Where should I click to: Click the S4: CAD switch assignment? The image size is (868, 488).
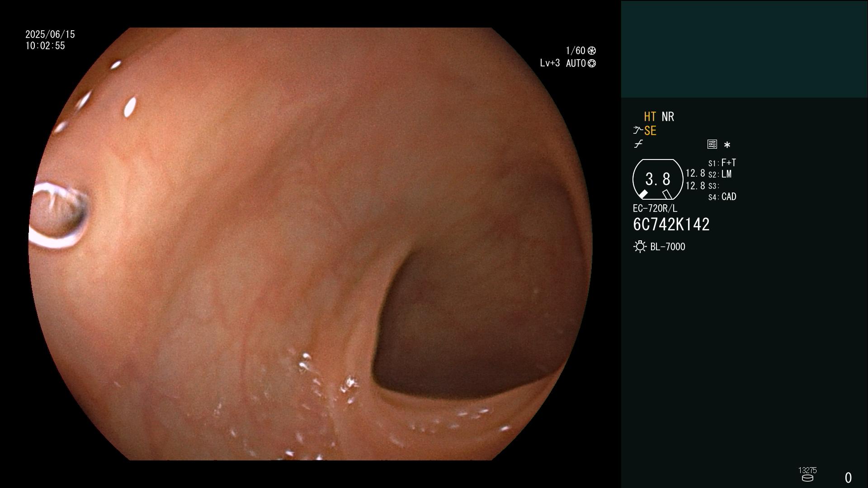pyautogui.click(x=722, y=197)
